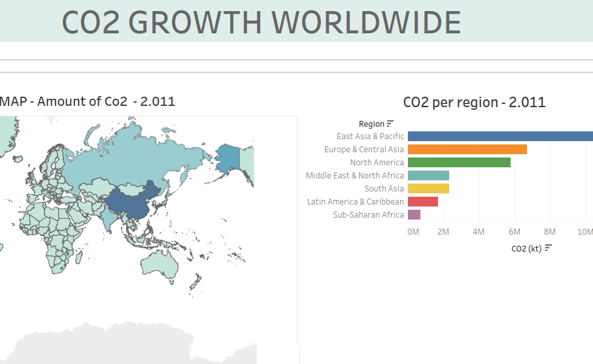Select the yellow South Asia bar

click(428, 189)
